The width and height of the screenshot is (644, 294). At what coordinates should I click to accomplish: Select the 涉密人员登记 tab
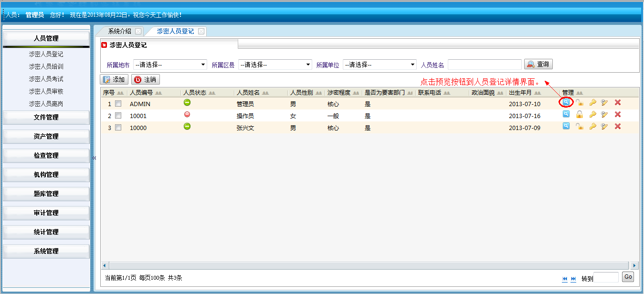(175, 31)
